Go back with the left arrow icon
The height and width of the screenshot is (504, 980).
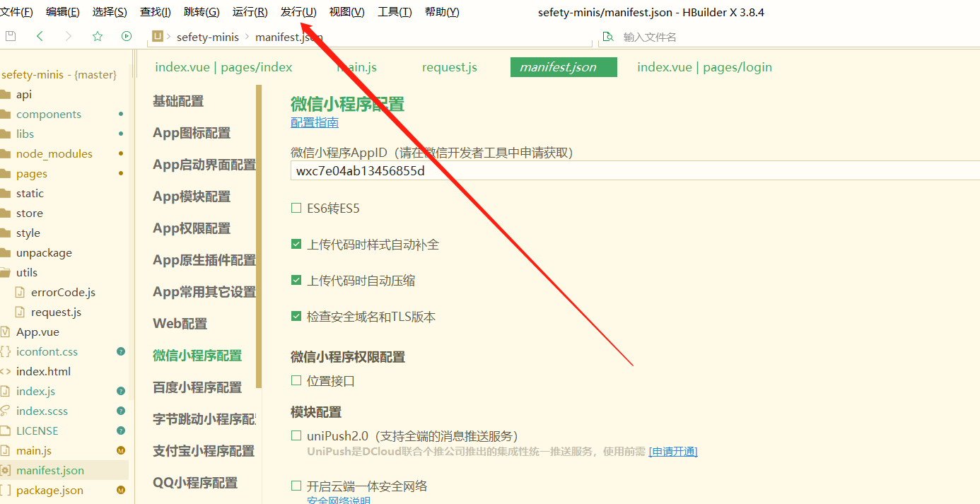[x=40, y=36]
